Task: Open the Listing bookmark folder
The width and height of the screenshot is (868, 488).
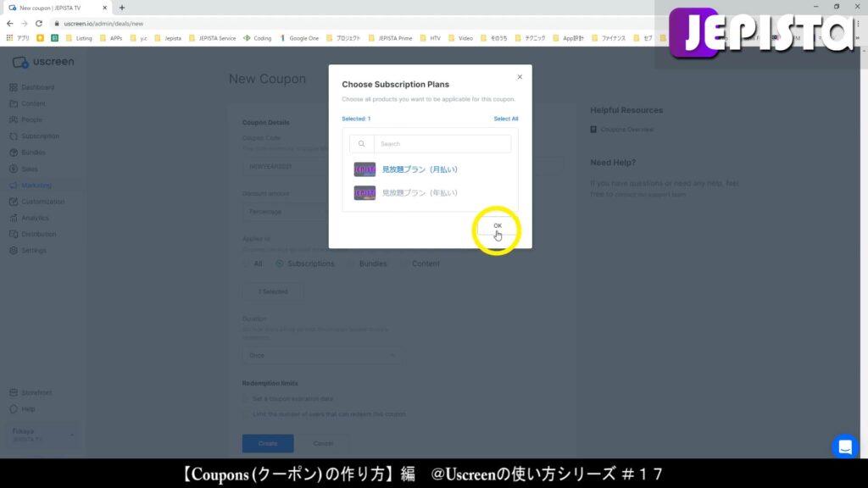Action: pyautogui.click(x=79, y=38)
